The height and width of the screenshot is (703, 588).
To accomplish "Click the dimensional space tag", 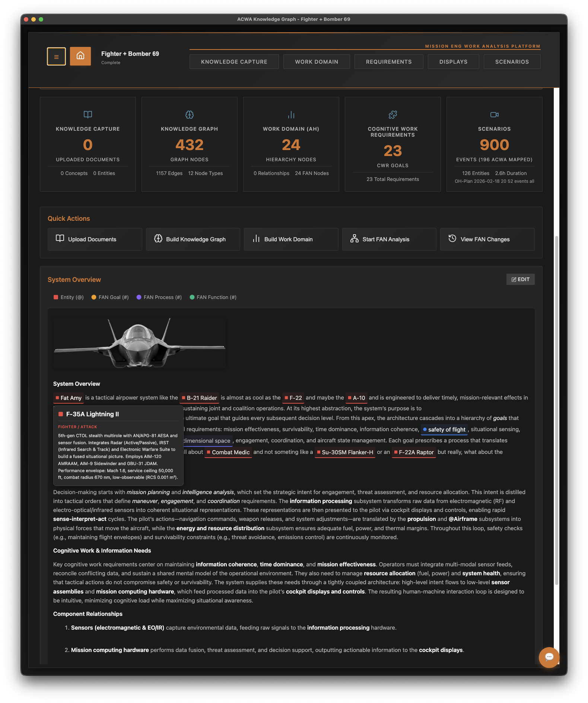I will (x=208, y=440).
